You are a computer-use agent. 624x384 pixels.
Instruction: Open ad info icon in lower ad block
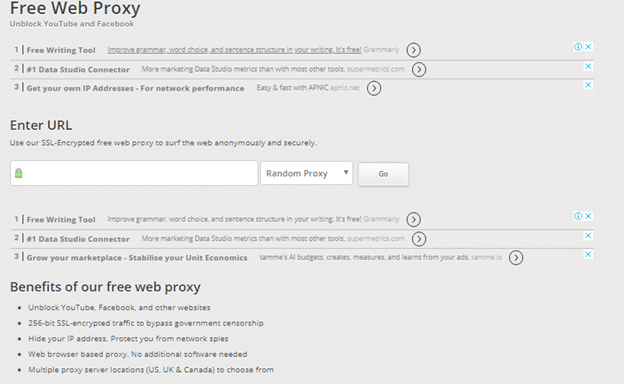click(x=578, y=216)
